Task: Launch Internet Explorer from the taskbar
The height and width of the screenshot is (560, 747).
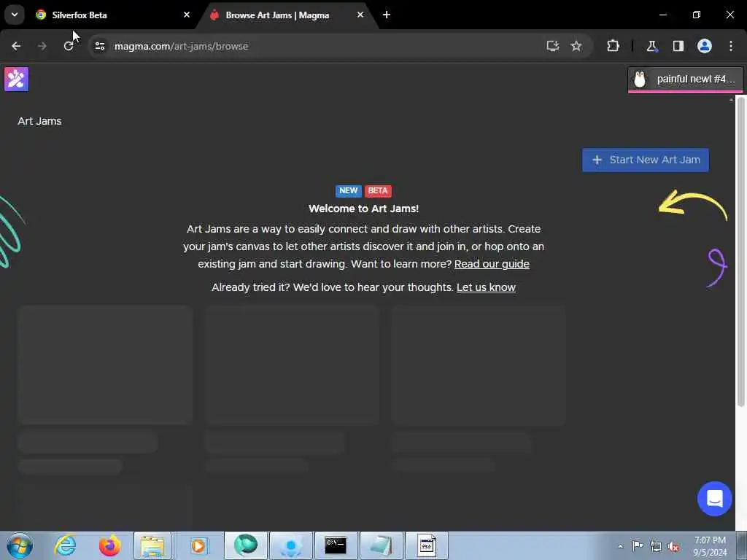Action: click(65, 545)
